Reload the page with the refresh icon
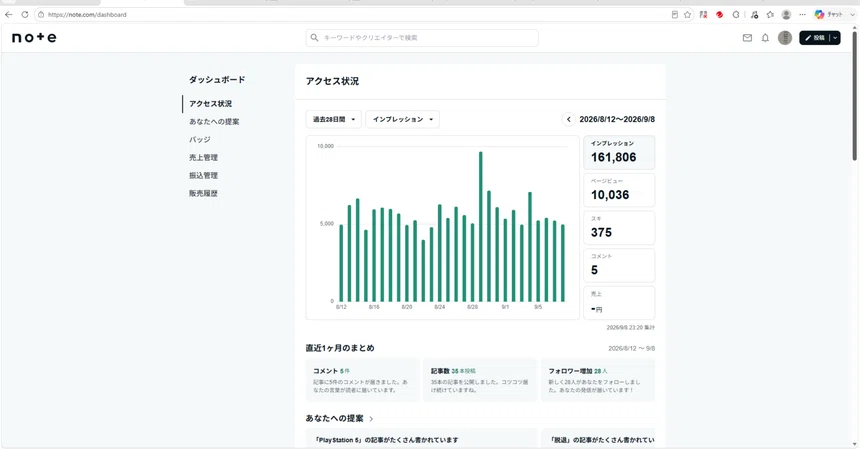This screenshot has width=860, height=450. 25,15
